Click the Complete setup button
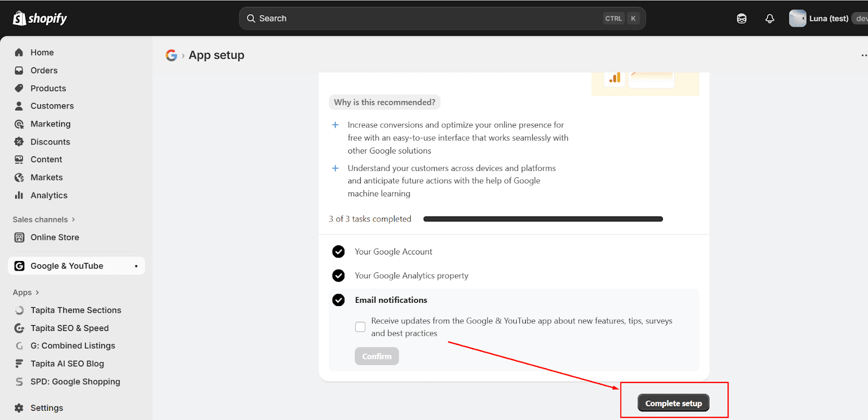 [x=673, y=403]
